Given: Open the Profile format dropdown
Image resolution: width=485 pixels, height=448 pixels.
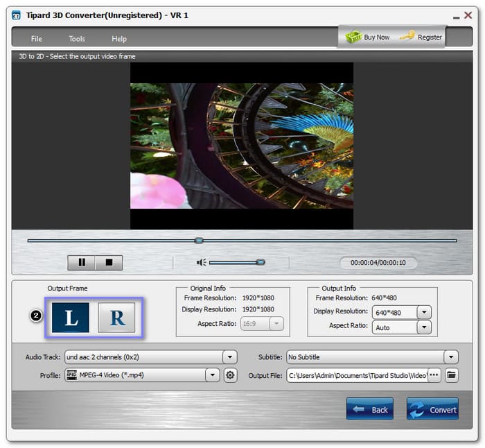Looking at the screenshot, I should coord(213,375).
